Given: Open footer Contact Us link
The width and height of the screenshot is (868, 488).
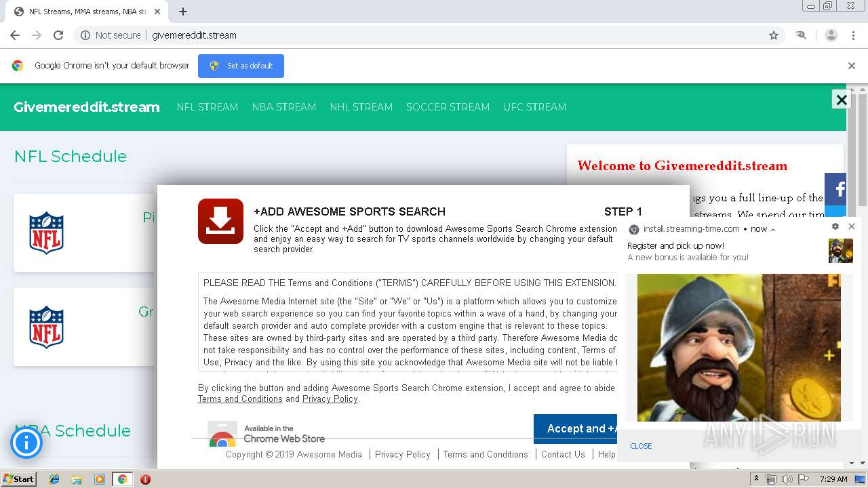Looking at the screenshot, I should [x=563, y=455].
